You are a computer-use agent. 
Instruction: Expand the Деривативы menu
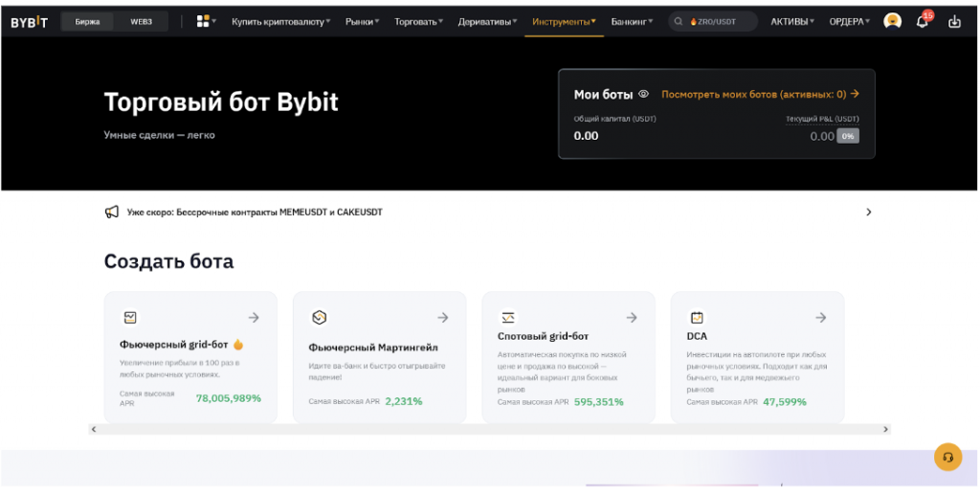point(487,21)
